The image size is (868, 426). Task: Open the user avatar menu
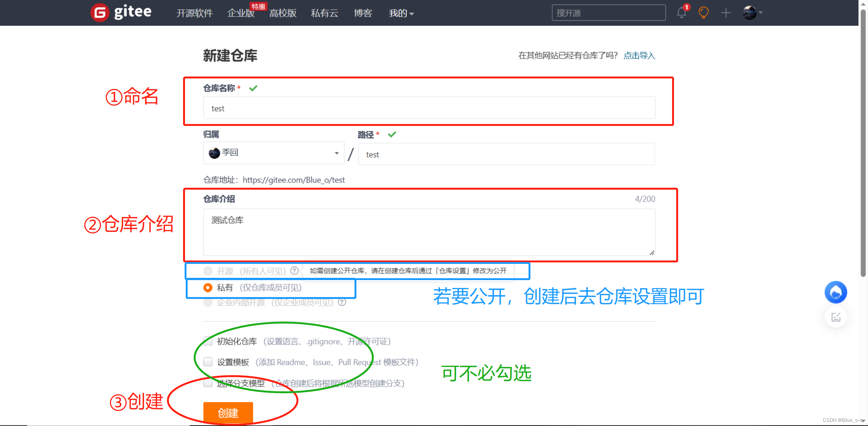point(750,12)
